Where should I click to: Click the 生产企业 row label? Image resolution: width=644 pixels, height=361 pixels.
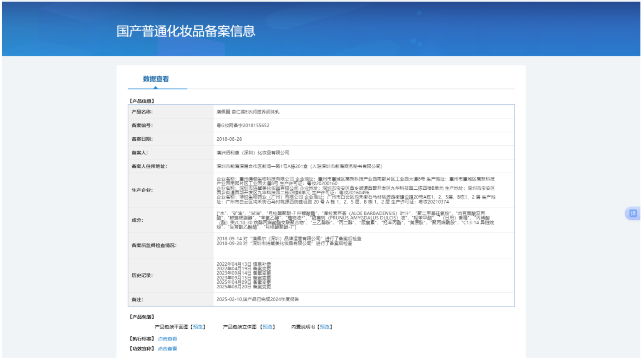[142, 190]
